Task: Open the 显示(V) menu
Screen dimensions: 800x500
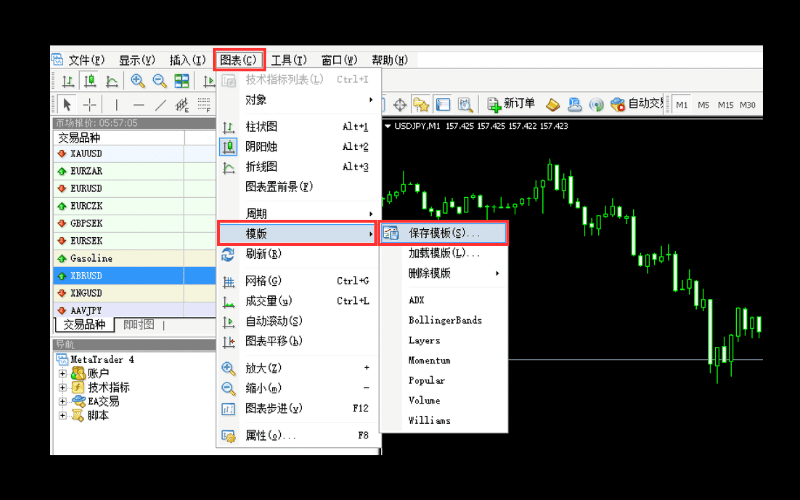Action: (137, 60)
